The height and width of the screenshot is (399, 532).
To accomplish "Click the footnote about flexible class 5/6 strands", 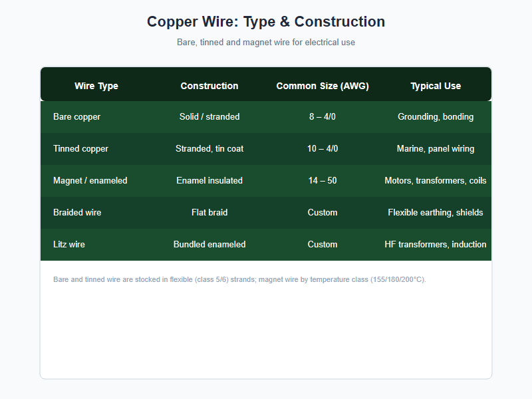I will 239,279.
